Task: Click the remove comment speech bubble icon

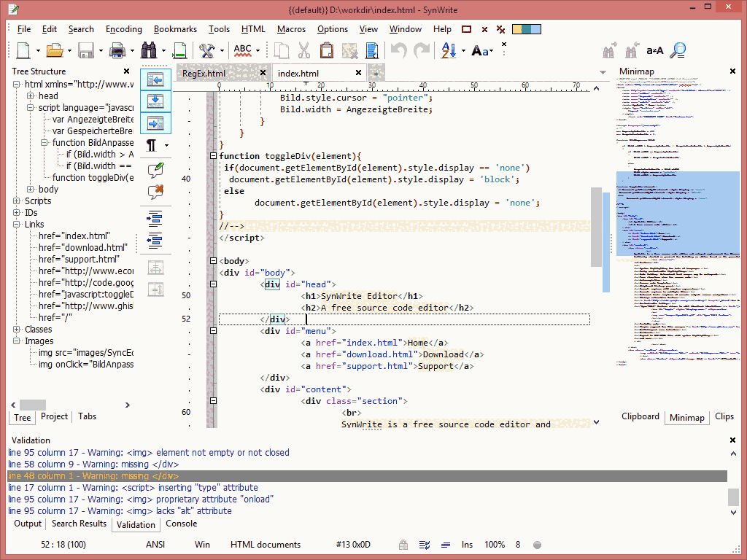Action: (x=155, y=192)
